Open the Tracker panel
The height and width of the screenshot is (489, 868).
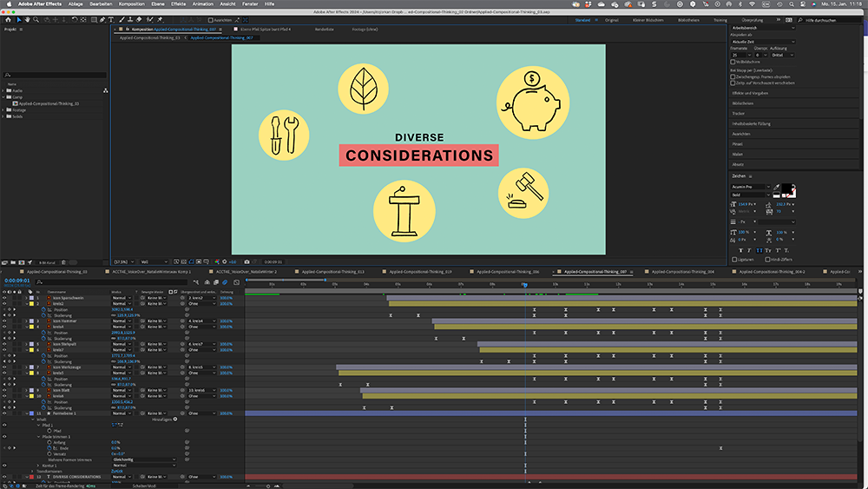739,114
